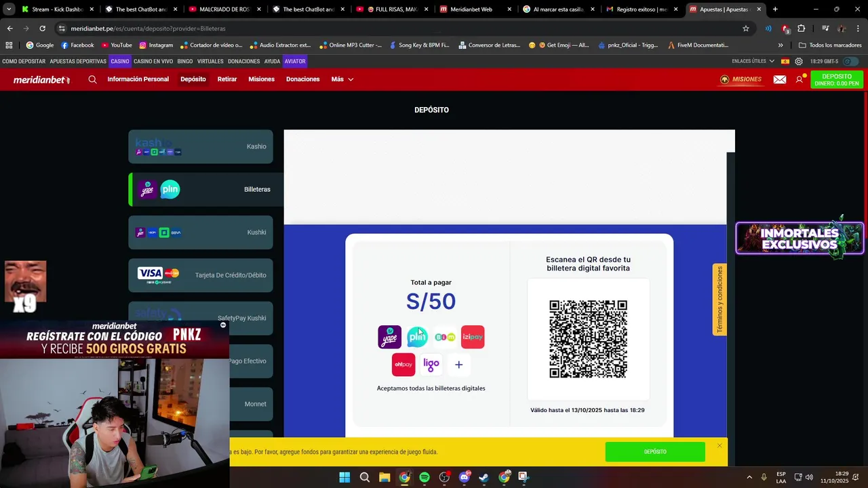
Task: Open the YouTube bookmark
Action: pos(117,45)
